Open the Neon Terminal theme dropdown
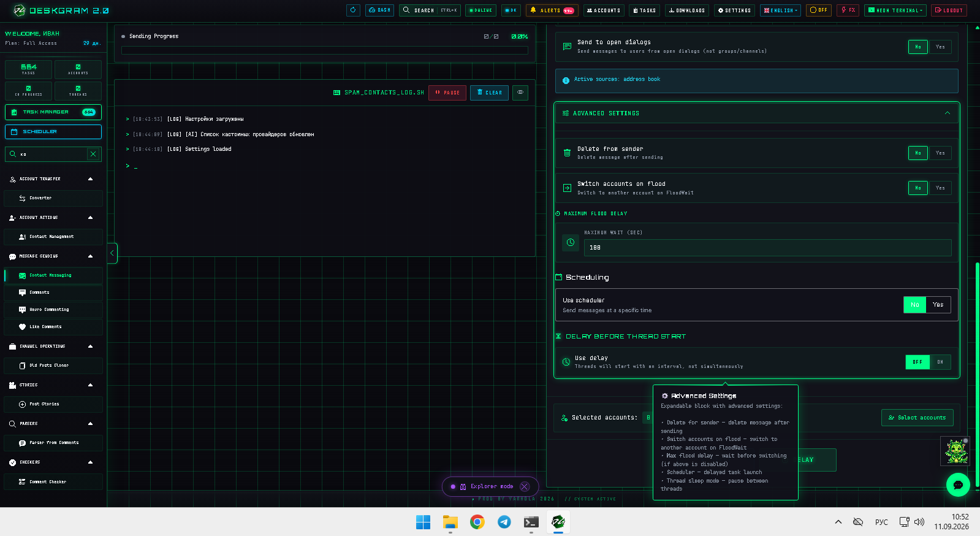Image resolution: width=980 pixels, height=536 pixels. click(x=895, y=10)
